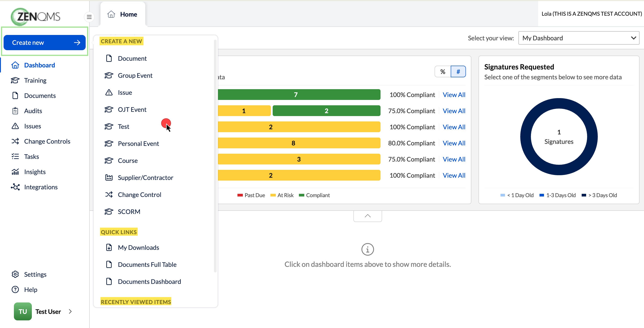Viewport: 644px width, 328px height.
Task: Collapse dashboard panel with up chevron
Action: pos(368,216)
